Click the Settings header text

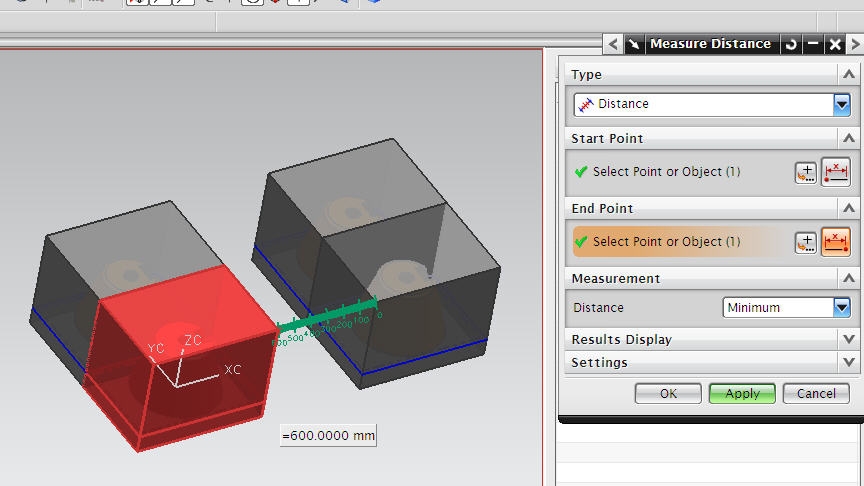[600, 363]
